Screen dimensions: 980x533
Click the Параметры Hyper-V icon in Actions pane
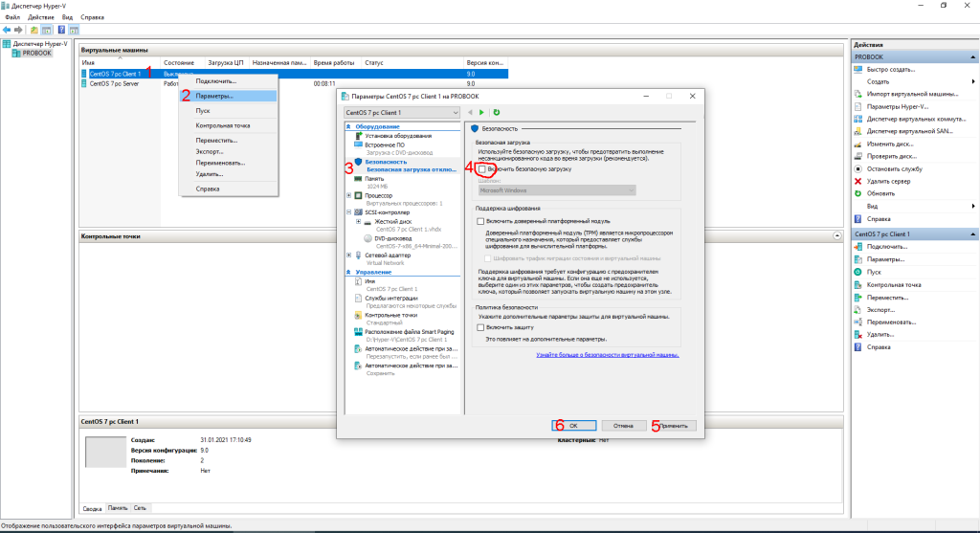point(858,106)
